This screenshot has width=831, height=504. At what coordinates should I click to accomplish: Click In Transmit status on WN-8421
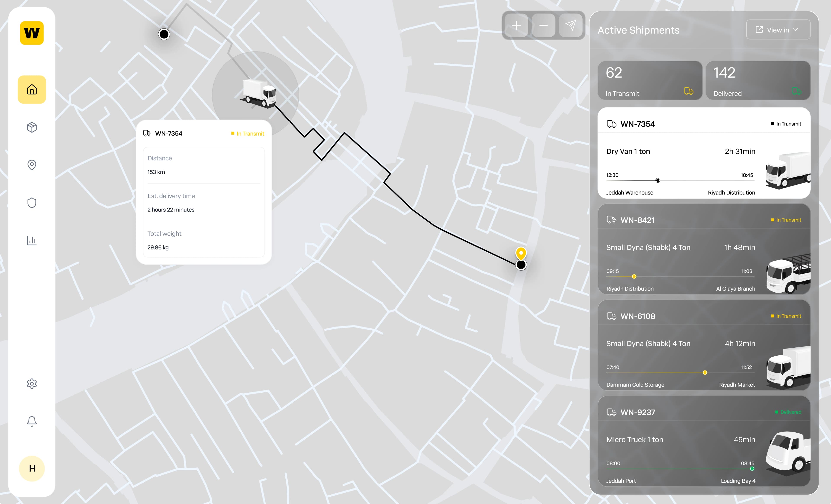pyautogui.click(x=786, y=220)
